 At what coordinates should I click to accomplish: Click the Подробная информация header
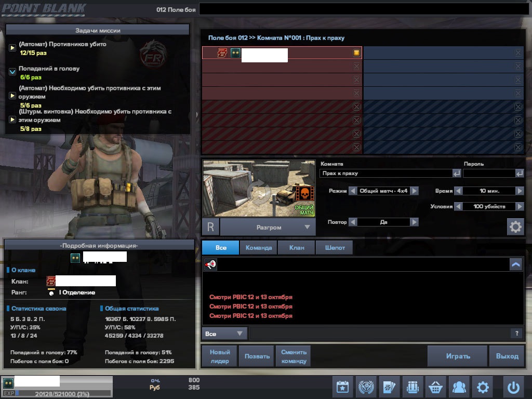coord(99,245)
